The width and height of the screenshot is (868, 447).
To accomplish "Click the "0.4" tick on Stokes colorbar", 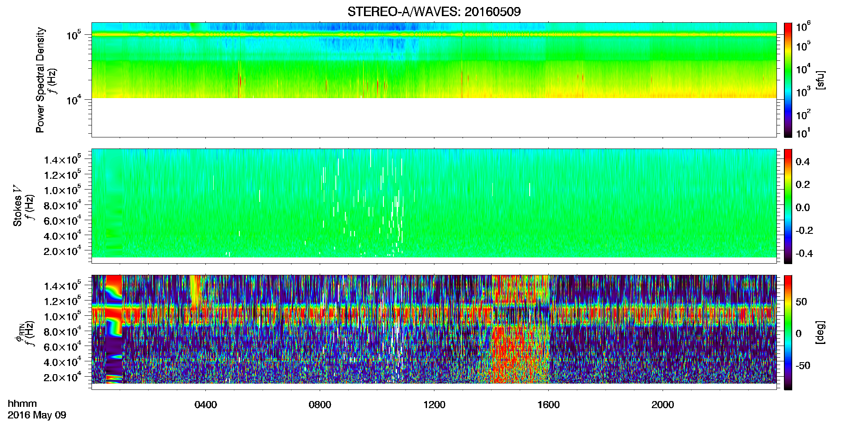I will pyautogui.click(x=803, y=162).
